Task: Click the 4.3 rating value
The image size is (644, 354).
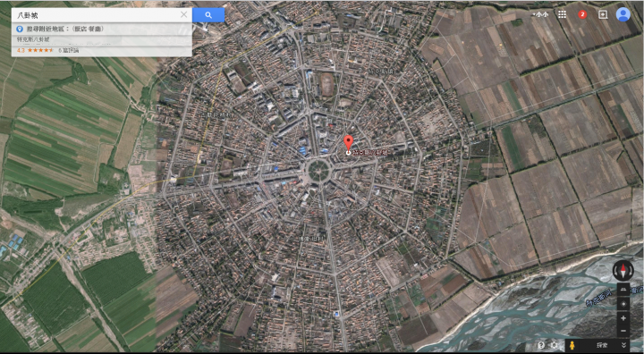Action: click(21, 50)
